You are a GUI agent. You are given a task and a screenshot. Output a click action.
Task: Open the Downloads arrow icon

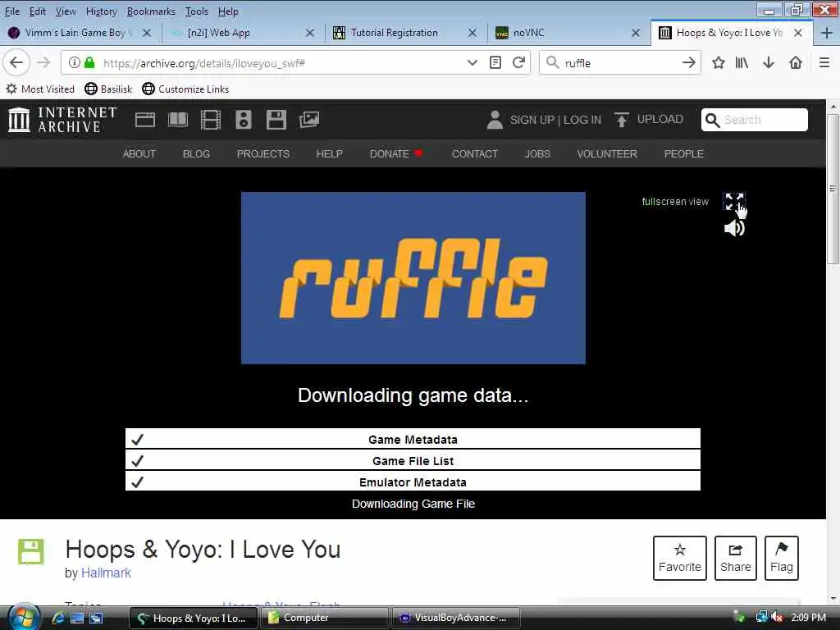(769, 62)
